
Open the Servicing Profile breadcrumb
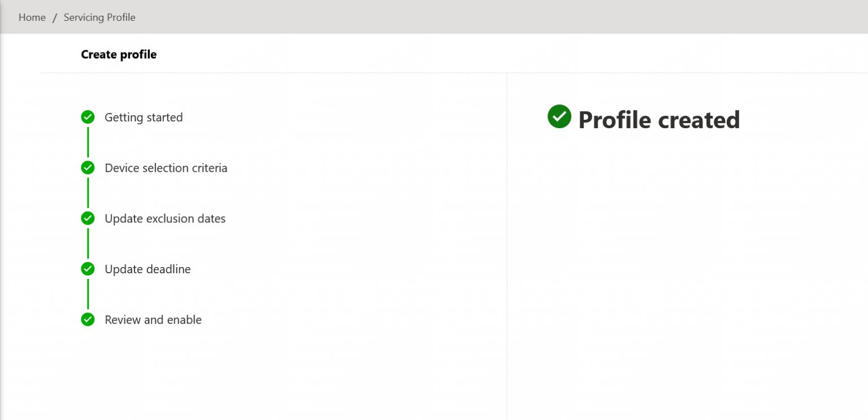pyautogui.click(x=99, y=17)
